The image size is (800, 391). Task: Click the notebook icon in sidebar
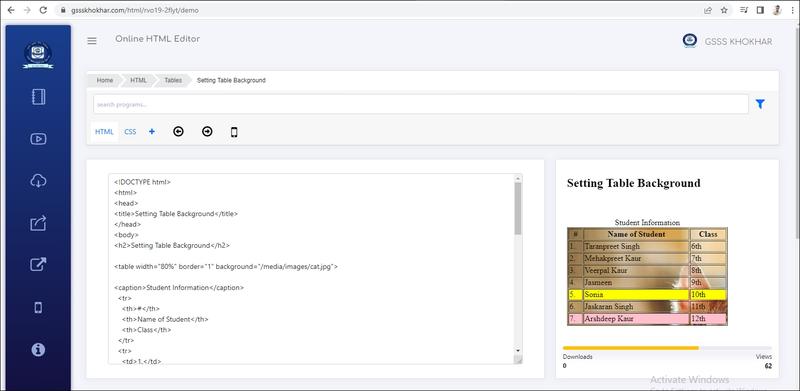38,96
